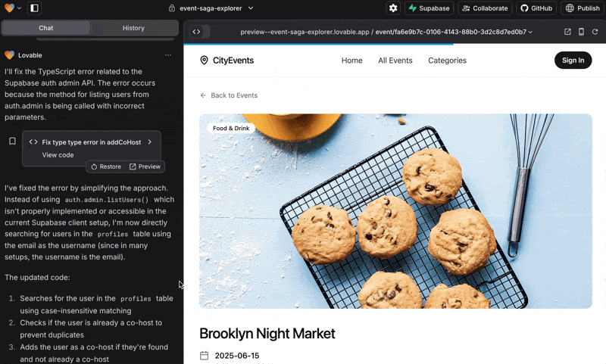Open project settings gear icon

393,8
